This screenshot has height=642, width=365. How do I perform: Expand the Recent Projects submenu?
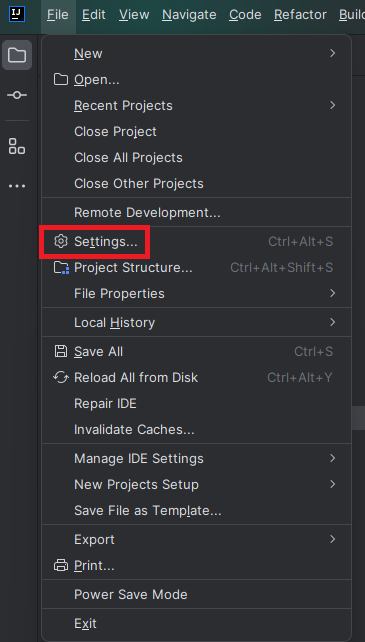pos(197,105)
